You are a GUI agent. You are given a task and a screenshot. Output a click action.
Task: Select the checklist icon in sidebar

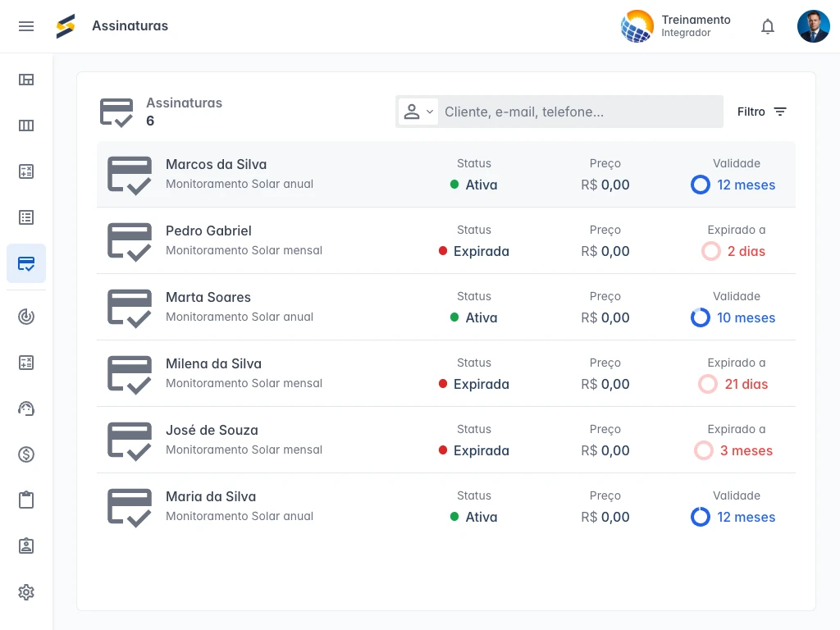coord(26,217)
